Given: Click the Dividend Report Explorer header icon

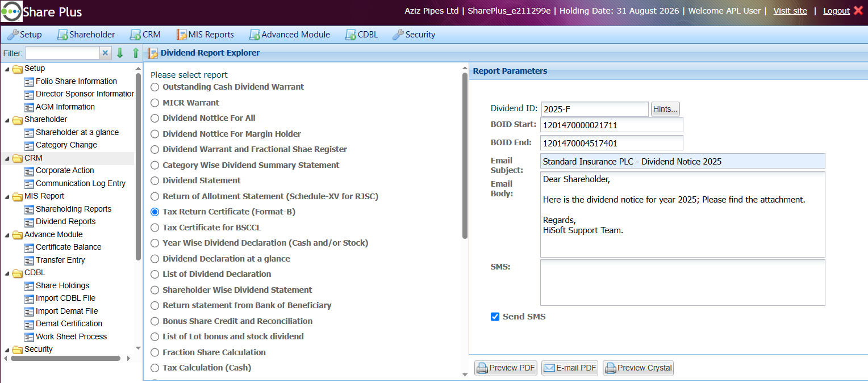Looking at the screenshot, I should pyautogui.click(x=153, y=53).
